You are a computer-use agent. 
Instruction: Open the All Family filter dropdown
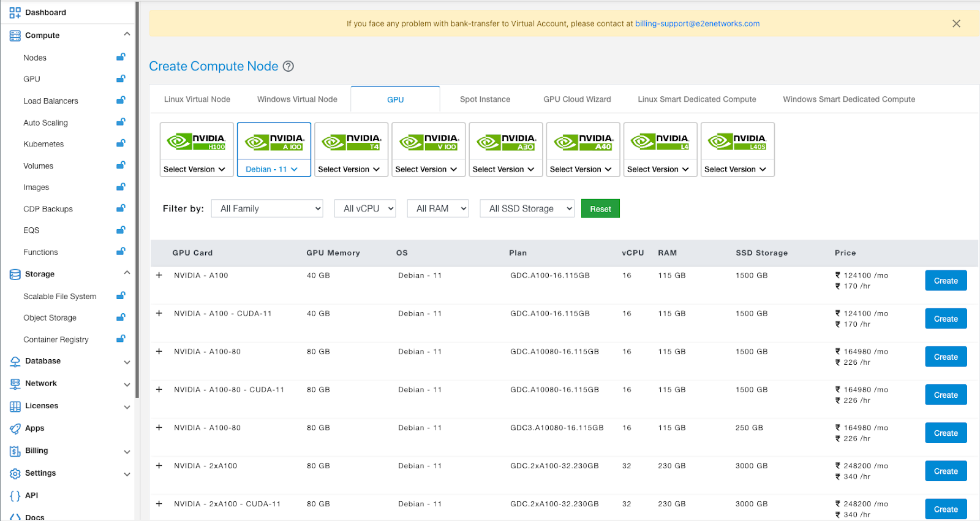(x=267, y=208)
